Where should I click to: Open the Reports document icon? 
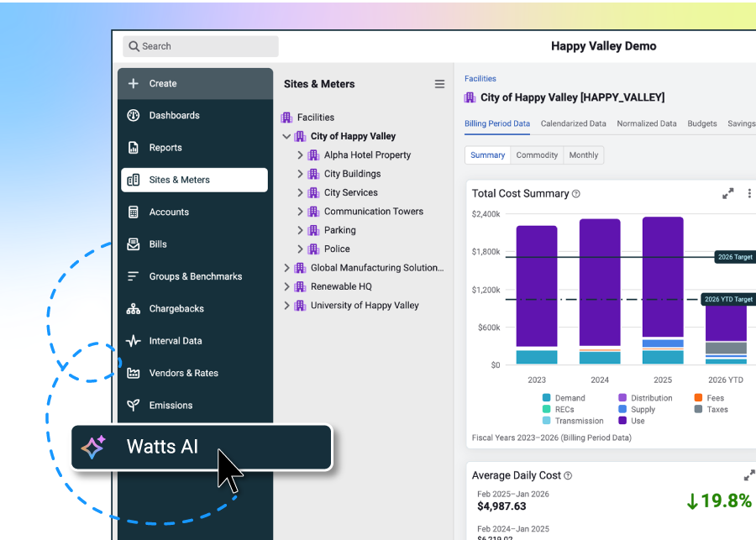(134, 148)
